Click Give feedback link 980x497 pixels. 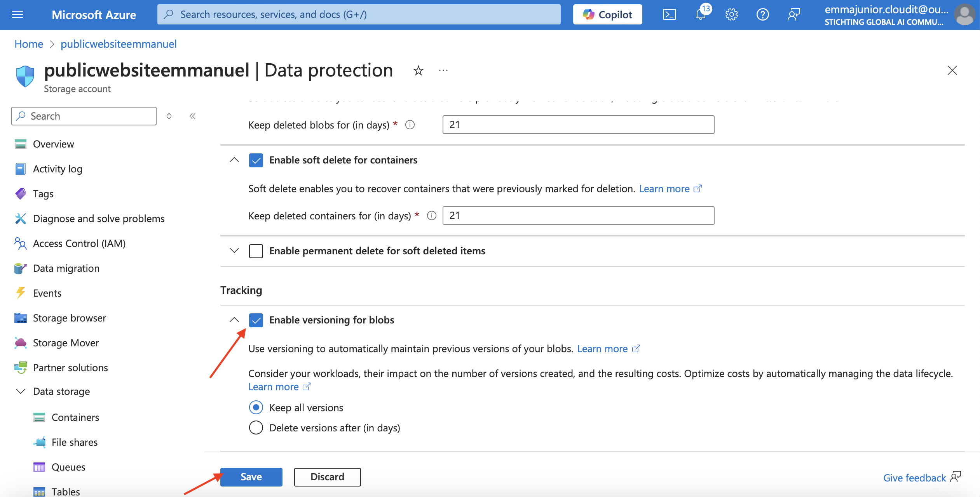(922, 478)
